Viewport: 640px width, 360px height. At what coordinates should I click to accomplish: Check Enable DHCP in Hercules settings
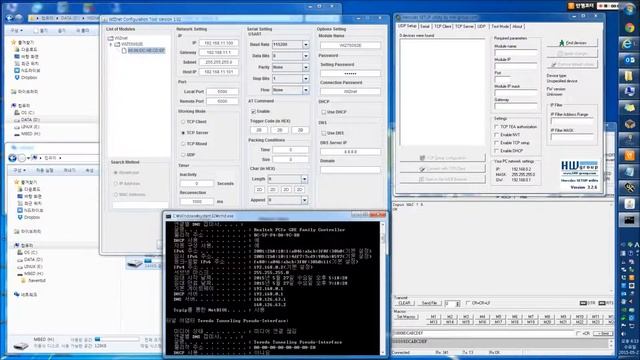coord(497,151)
